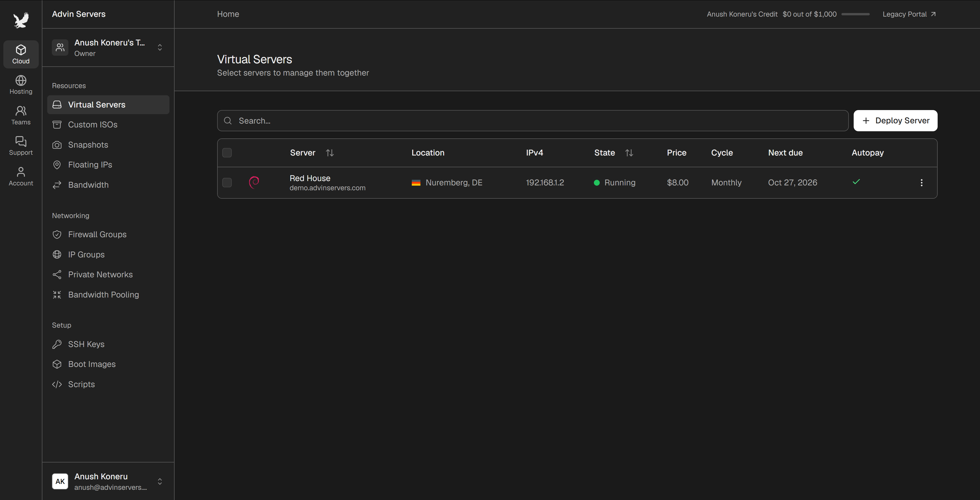
Task: Click the green Autopay checkmark
Action: point(856,182)
